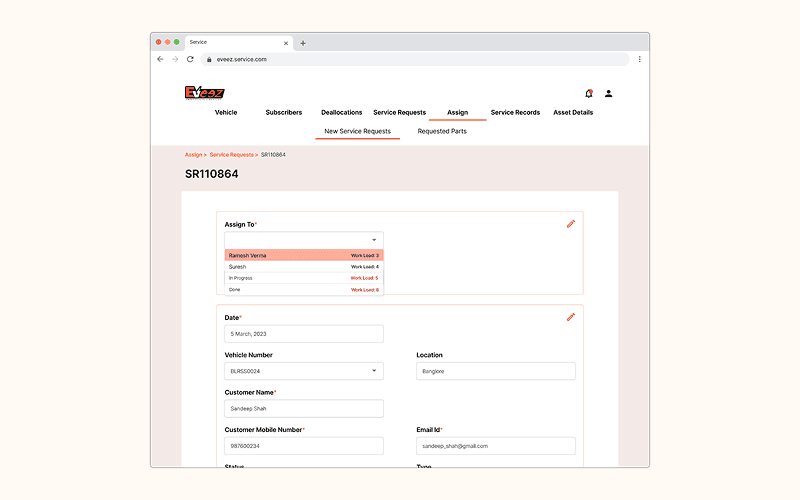Open the notifications bell icon
Viewport: 800px width, 500px height.
589,93
